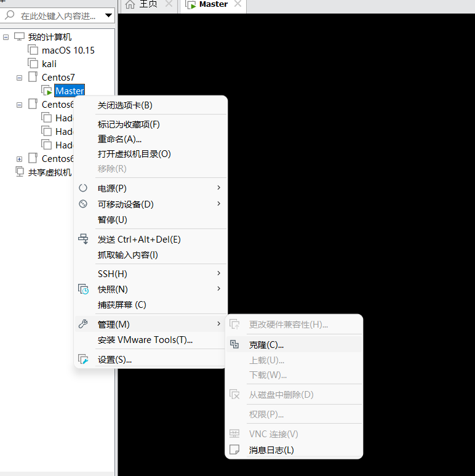Click the snapshot clock icon beside 快照(N)
This screenshot has width=475, height=476.
(x=84, y=289)
